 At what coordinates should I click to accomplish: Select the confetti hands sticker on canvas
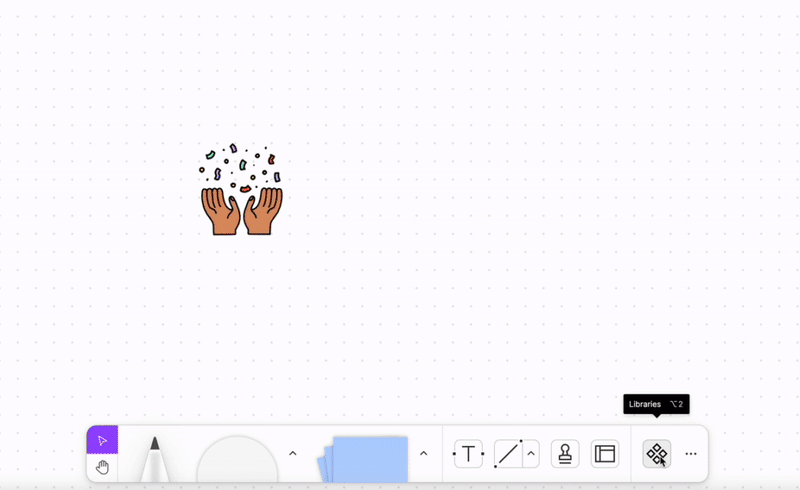(241, 189)
